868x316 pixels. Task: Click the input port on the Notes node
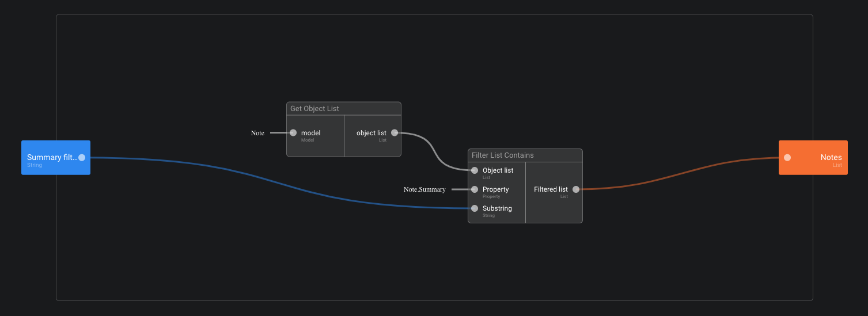point(787,157)
